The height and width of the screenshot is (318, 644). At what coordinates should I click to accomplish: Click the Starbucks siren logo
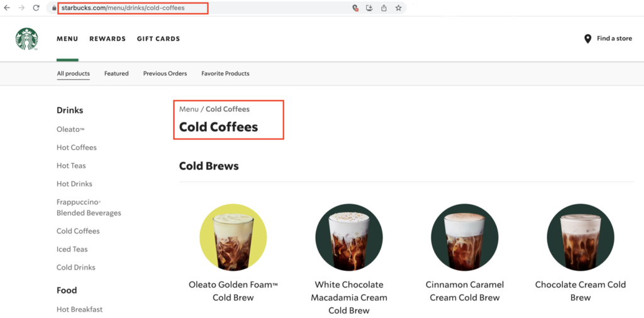pyautogui.click(x=26, y=39)
